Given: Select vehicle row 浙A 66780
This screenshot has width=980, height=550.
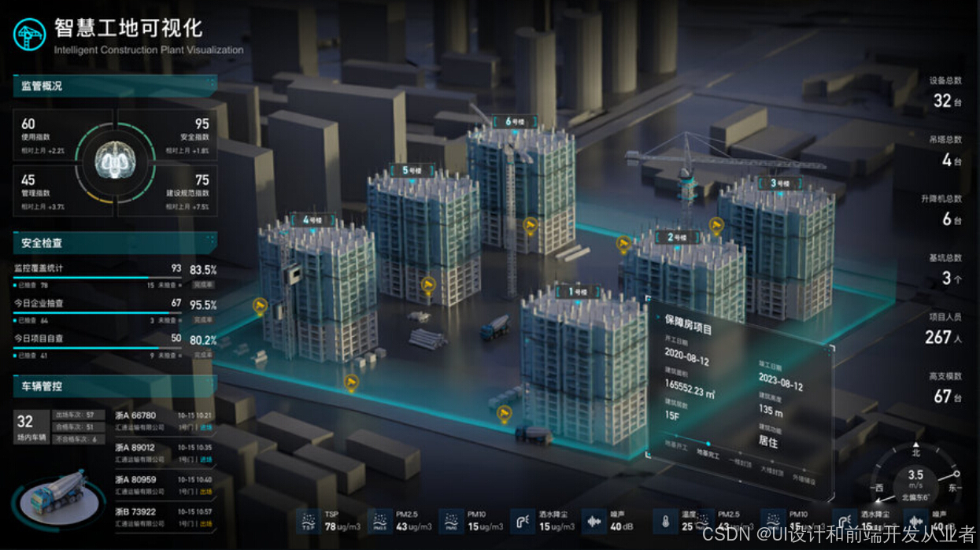Looking at the screenshot, I should (164, 421).
